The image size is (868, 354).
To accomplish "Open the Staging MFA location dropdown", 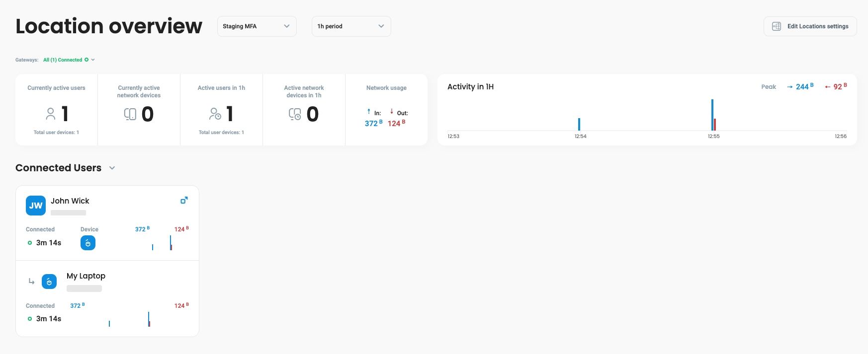I will point(257,26).
